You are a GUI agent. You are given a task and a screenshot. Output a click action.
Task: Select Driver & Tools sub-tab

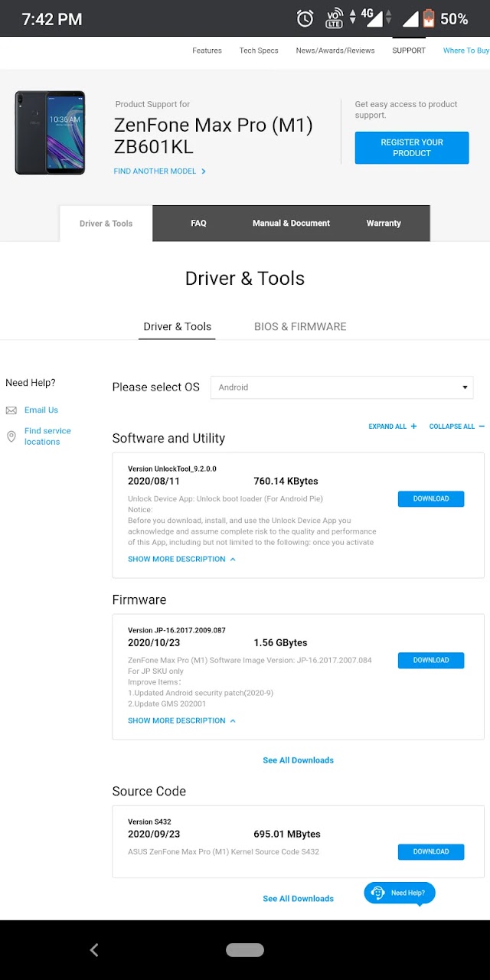coord(178,327)
